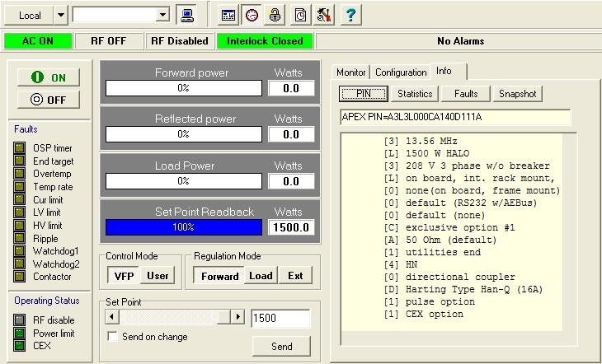Switch to the Monitor tab

(x=351, y=72)
